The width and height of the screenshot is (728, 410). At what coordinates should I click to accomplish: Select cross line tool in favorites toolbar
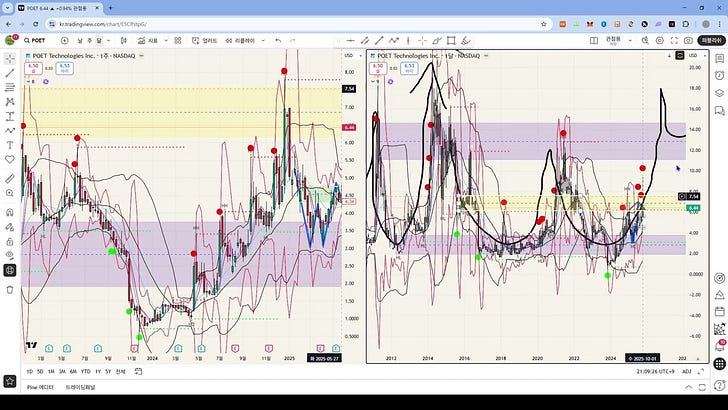[422, 41]
